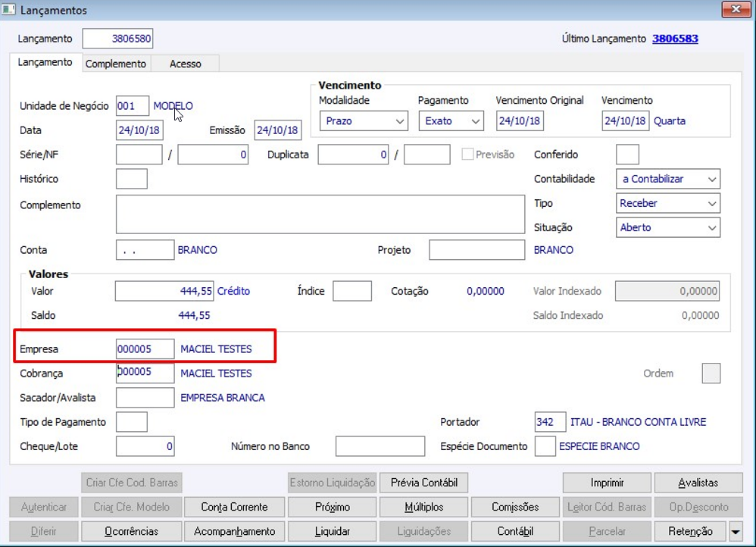This screenshot has height=547, width=756.
Task: Click the Vencimento Original date field
Action: (520, 121)
